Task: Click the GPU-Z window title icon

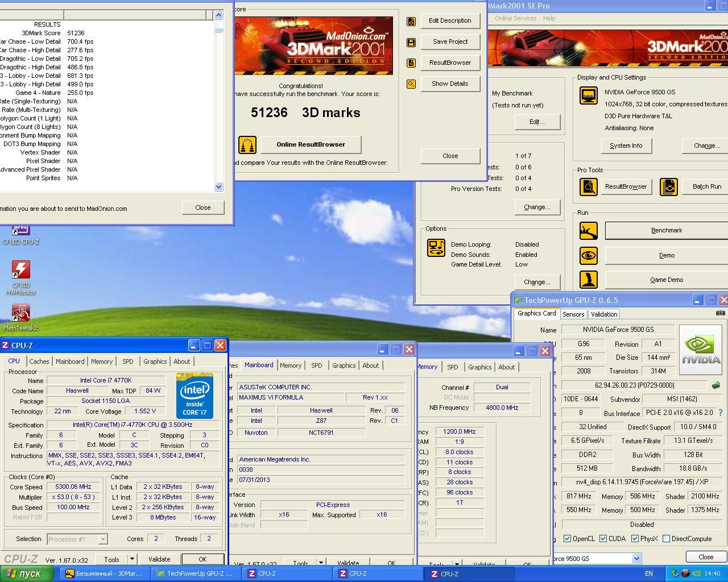Action: tap(518, 300)
